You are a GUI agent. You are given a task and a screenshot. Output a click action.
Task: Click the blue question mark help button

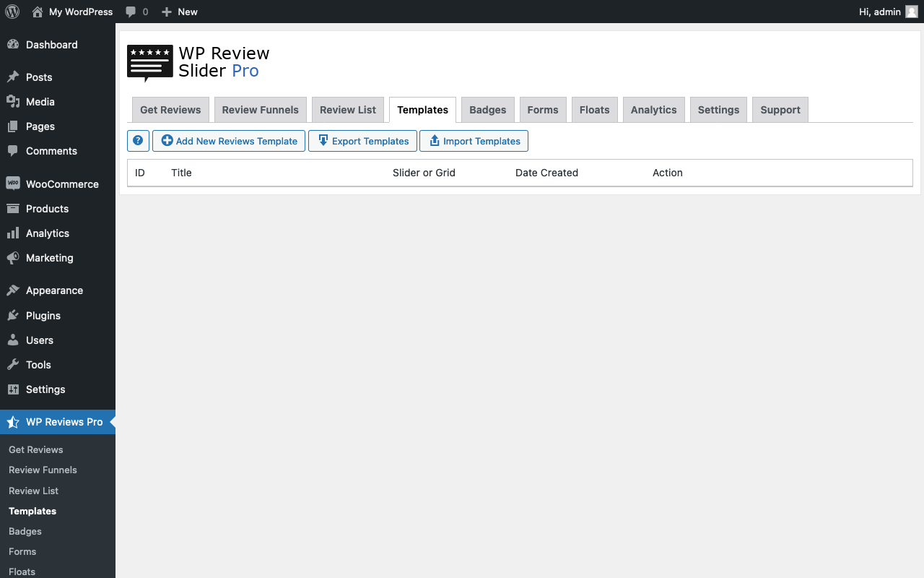click(x=138, y=141)
